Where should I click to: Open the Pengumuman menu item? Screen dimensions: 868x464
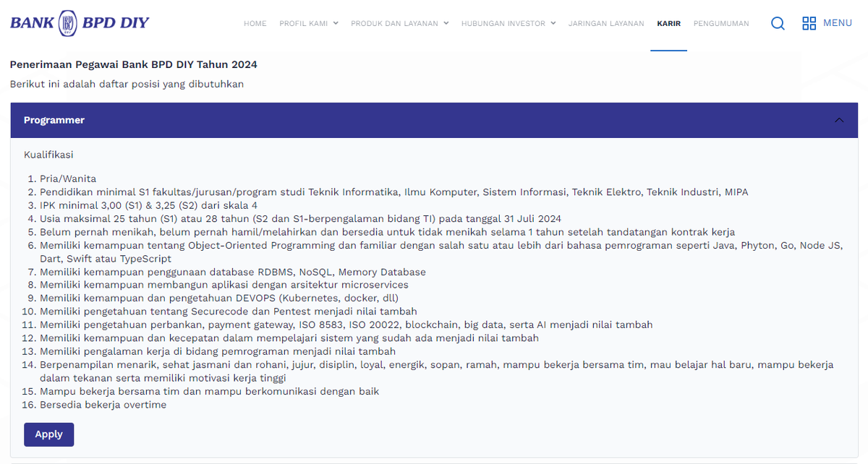coord(721,24)
